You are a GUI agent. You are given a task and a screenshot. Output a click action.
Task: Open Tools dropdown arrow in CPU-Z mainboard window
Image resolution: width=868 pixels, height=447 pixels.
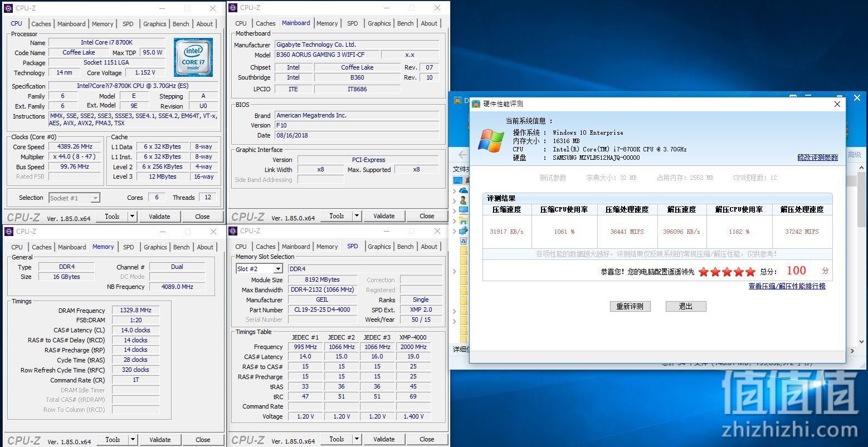coord(357,216)
